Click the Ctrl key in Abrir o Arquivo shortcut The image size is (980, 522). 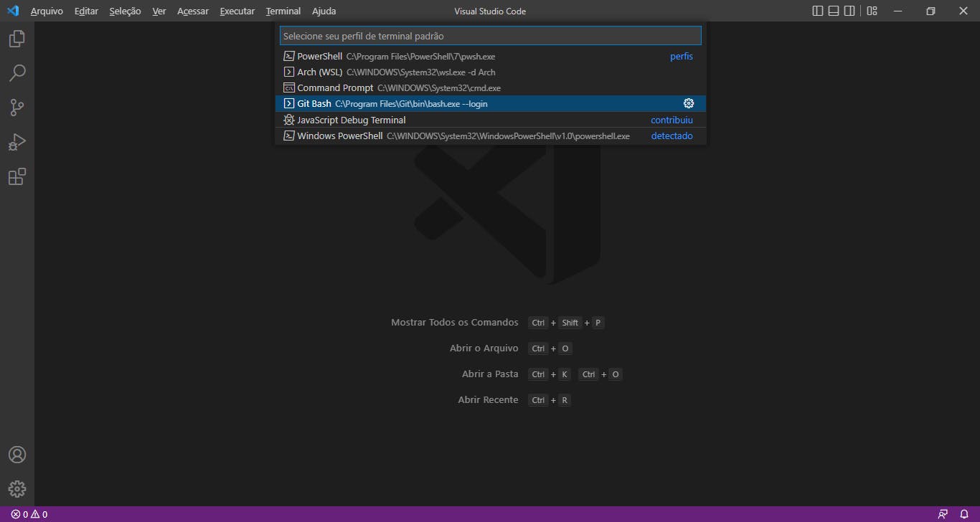(x=538, y=348)
